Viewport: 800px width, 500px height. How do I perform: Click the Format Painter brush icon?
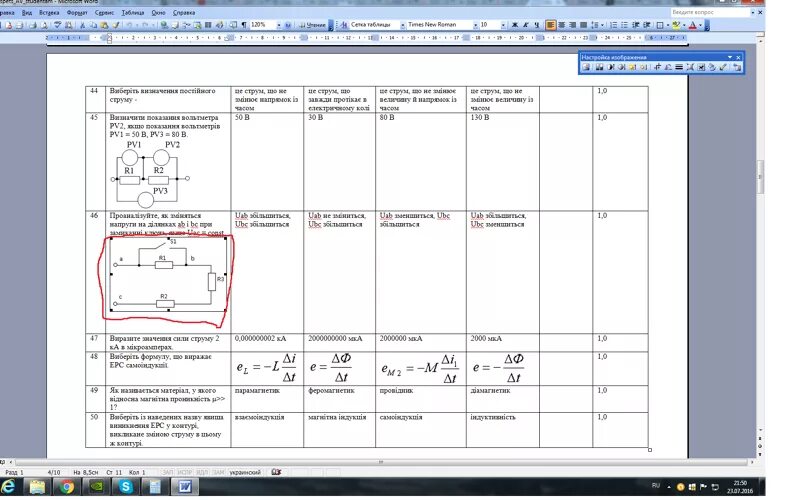click(x=116, y=24)
